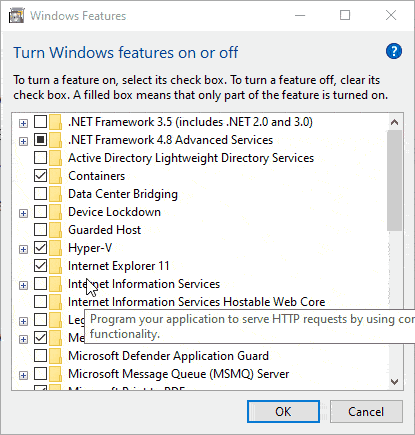Click OK to apply feature changes
Image resolution: width=415 pixels, height=435 pixels.
(x=283, y=412)
